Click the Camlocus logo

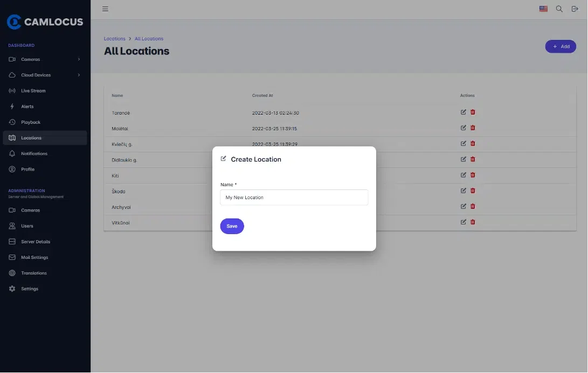[x=45, y=22]
